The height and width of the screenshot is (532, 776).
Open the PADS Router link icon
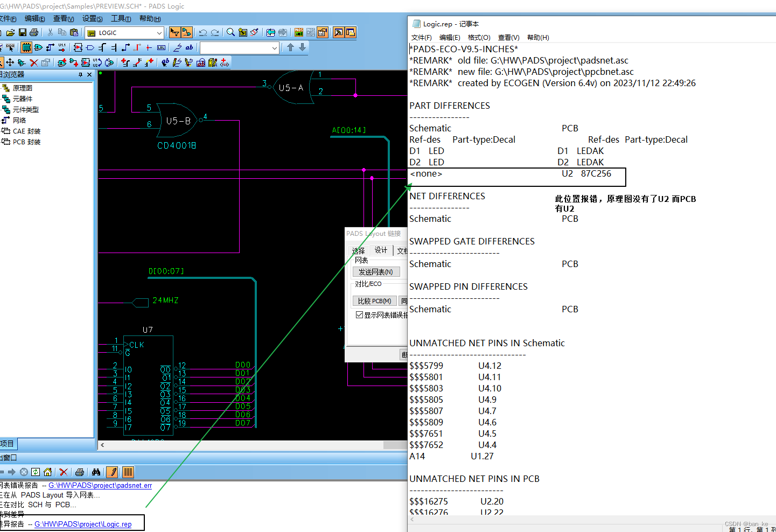click(310, 32)
